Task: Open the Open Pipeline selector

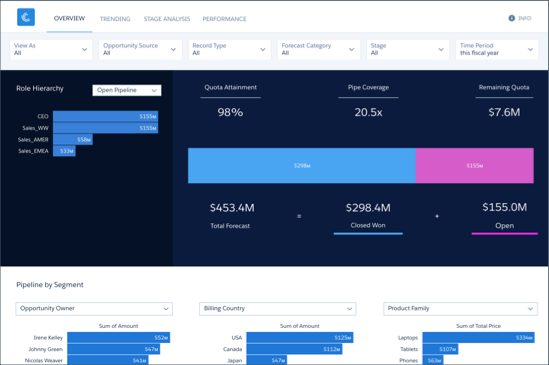Action: 127,90
